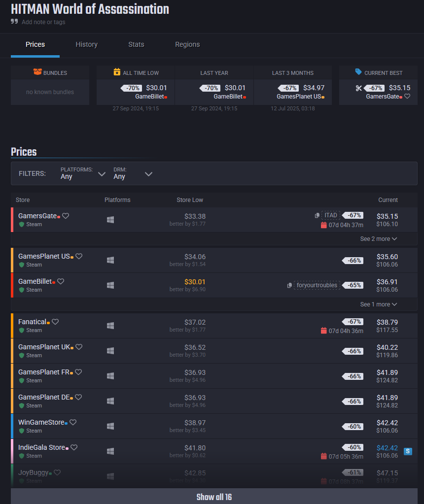Click the blue S badge beside IndieGala price
The height and width of the screenshot is (504, 424).
(408, 451)
